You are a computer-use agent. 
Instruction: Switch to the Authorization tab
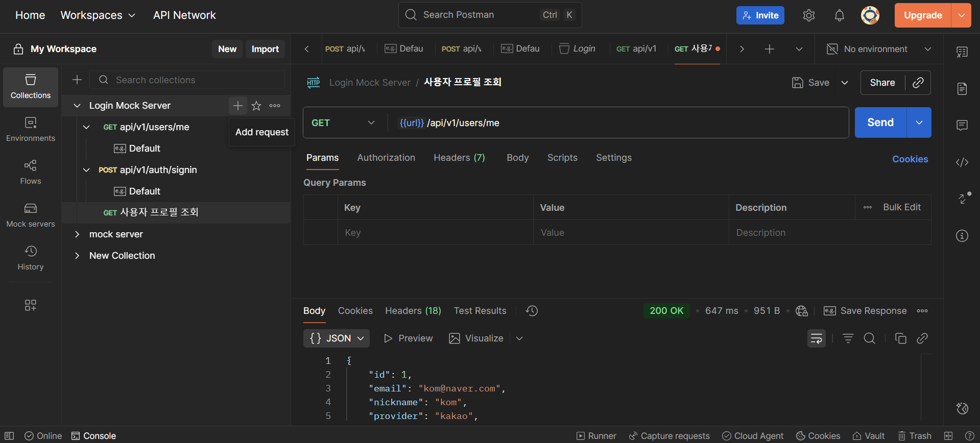point(386,158)
